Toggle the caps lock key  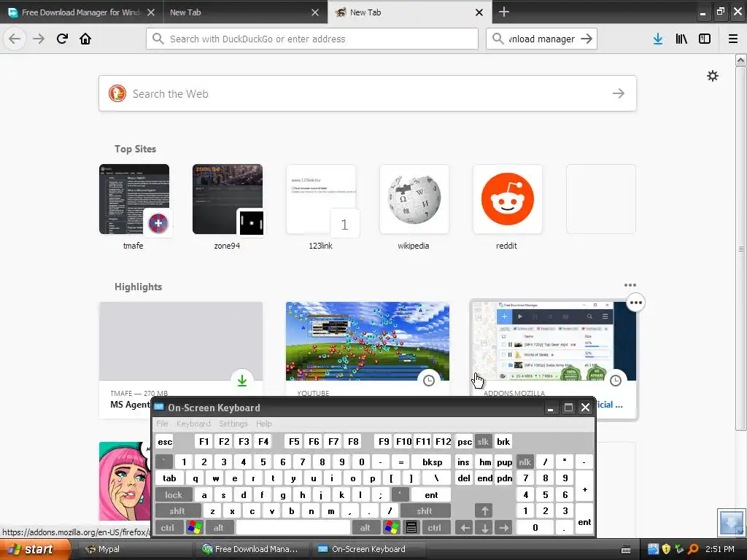[x=174, y=495]
